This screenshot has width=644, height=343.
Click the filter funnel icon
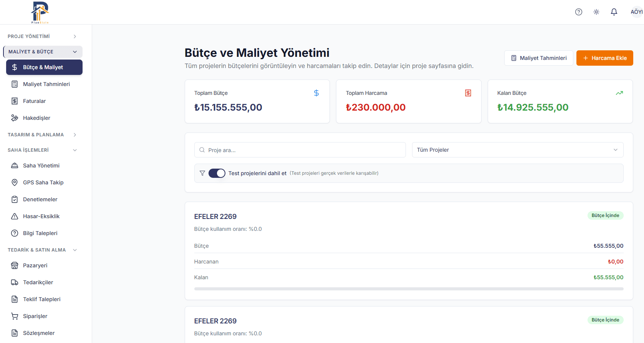pyautogui.click(x=202, y=173)
